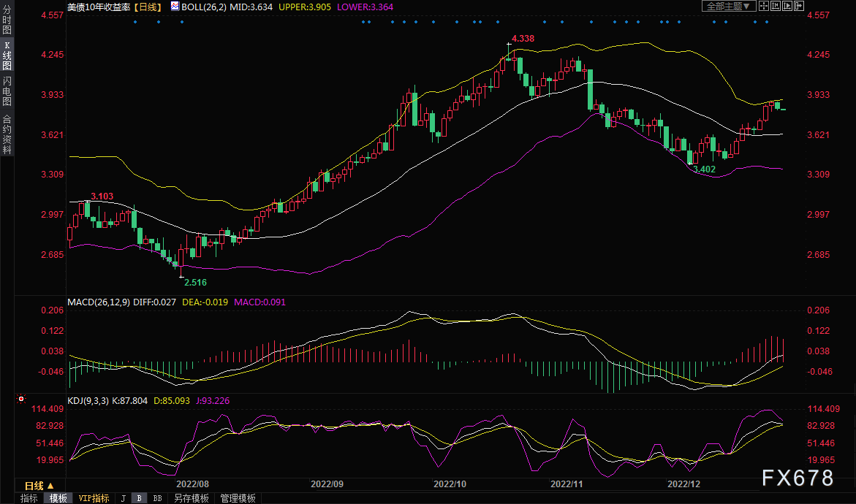This screenshot has height=504, width=856.
Task: Select the 闪电图 side tab
Action: click(7, 91)
